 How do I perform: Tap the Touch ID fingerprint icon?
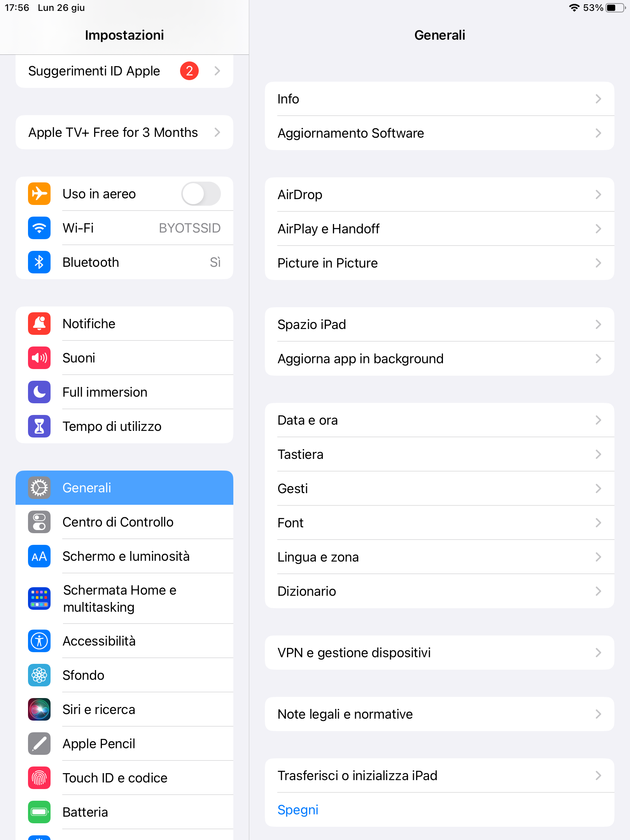[x=39, y=778]
